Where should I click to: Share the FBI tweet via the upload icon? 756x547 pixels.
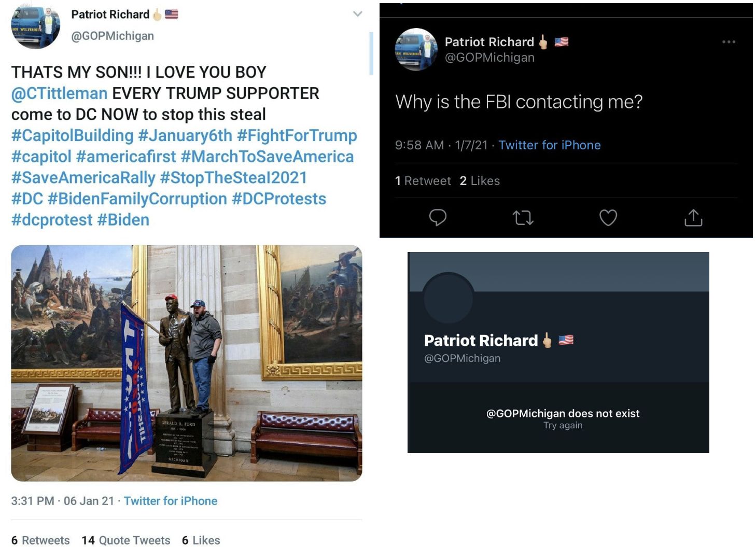click(693, 218)
